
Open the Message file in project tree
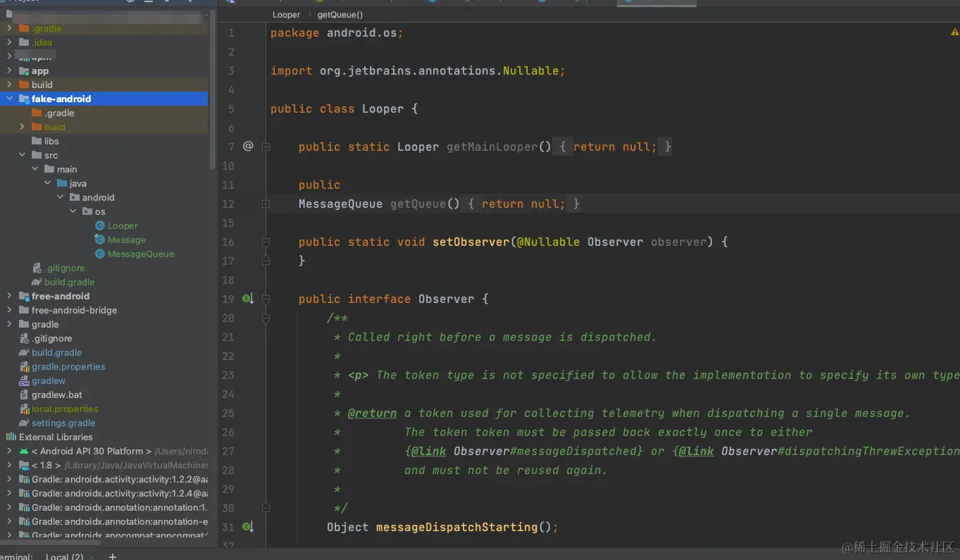[x=127, y=239]
